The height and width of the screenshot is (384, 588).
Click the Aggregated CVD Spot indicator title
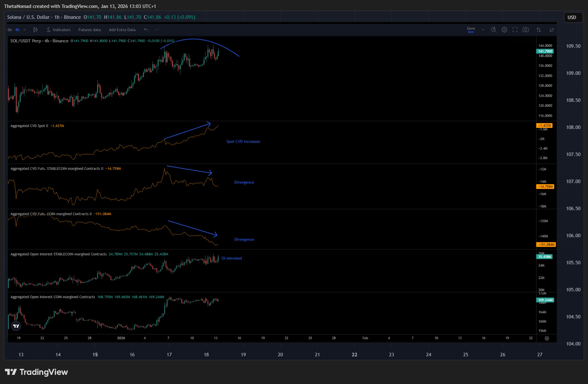29,126
